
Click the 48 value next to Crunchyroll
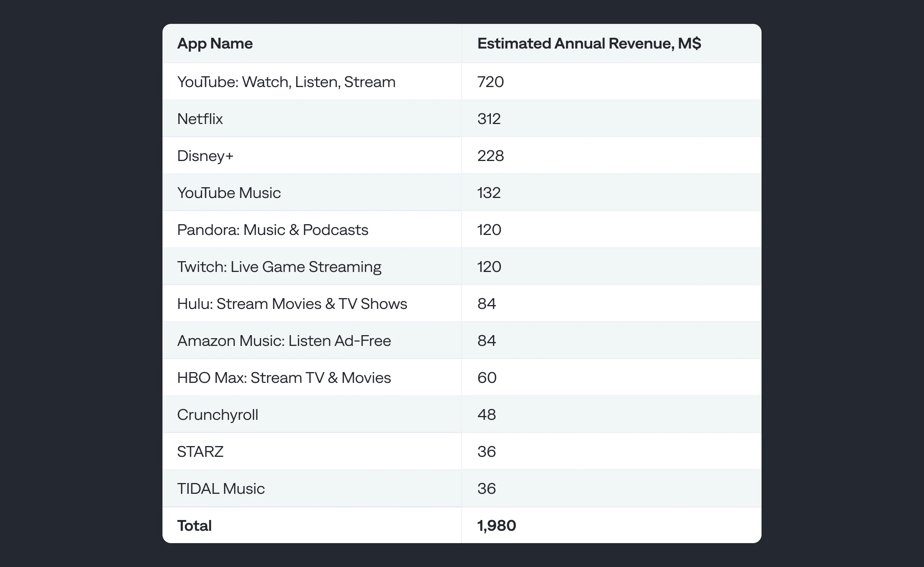(x=487, y=414)
